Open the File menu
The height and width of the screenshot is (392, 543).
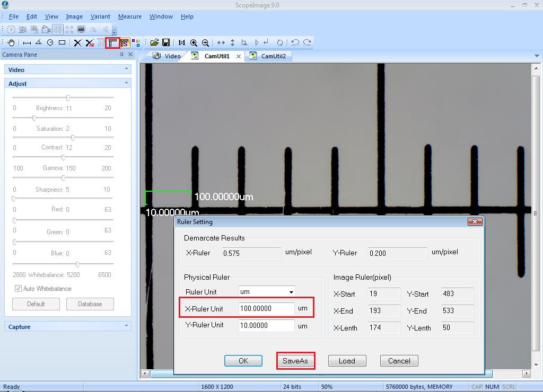coord(13,16)
